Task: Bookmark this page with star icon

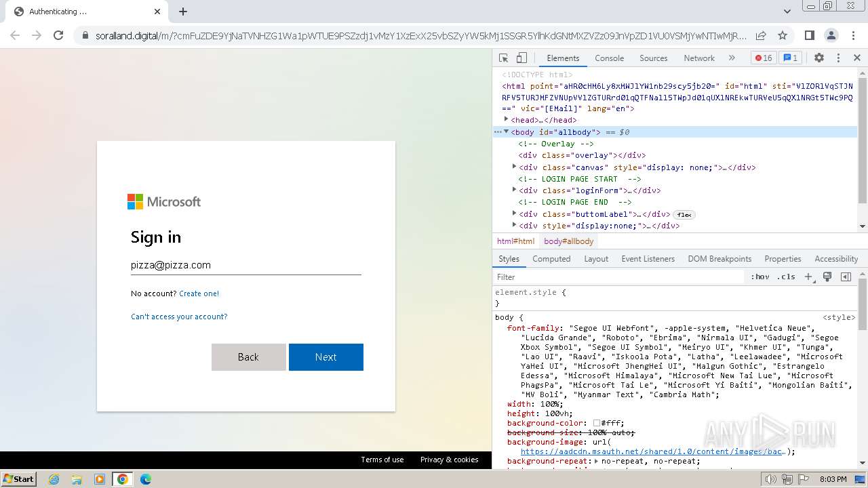Action: [782, 35]
